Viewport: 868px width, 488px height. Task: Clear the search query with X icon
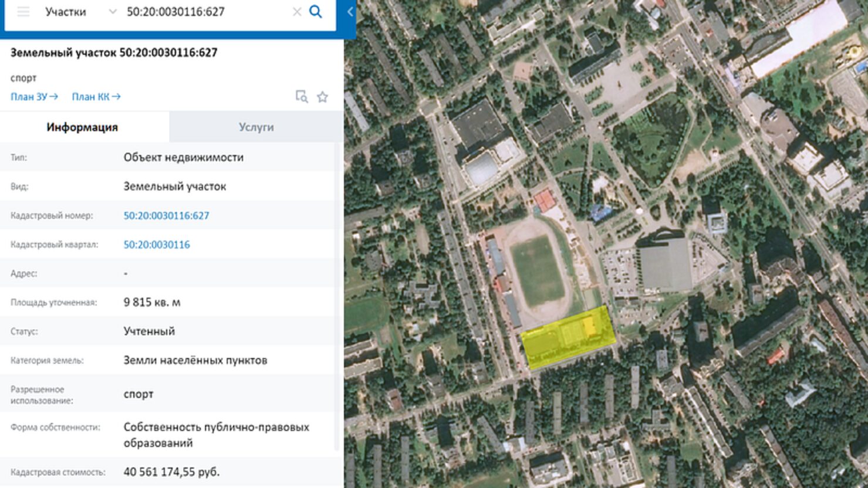click(x=297, y=12)
